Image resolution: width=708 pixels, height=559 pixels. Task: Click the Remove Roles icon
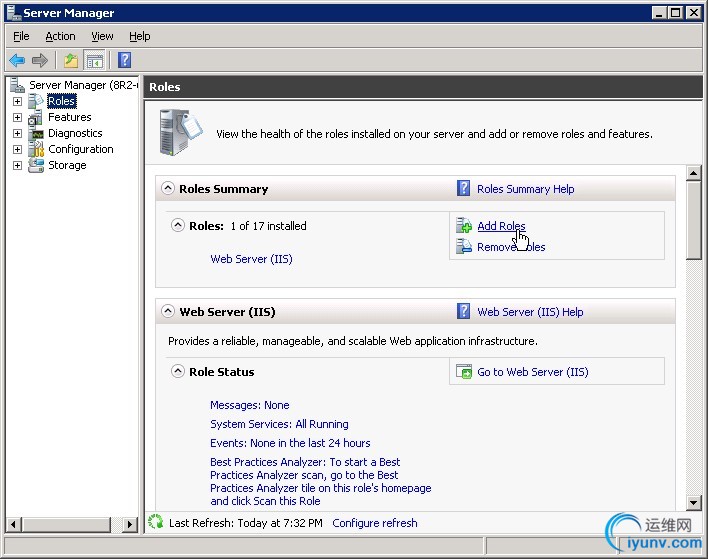coord(464,247)
